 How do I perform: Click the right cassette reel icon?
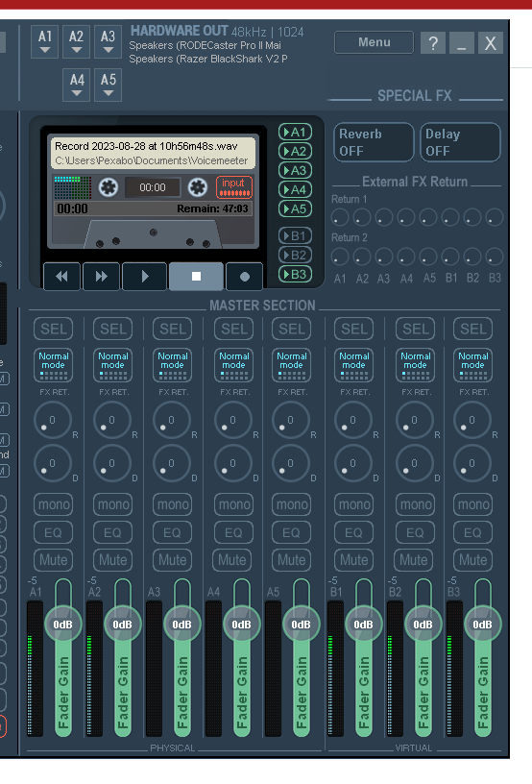point(197,187)
